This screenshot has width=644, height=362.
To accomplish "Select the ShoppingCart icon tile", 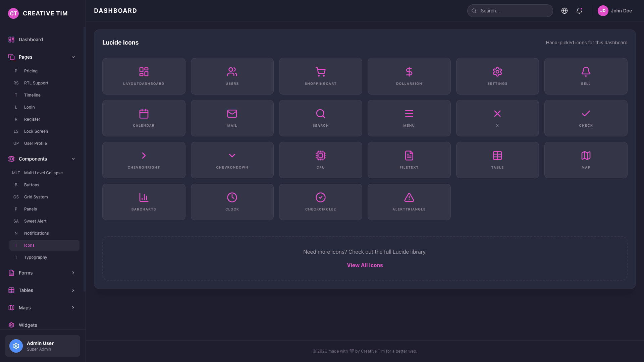I will pyautogui.click(x=320, y=76).
